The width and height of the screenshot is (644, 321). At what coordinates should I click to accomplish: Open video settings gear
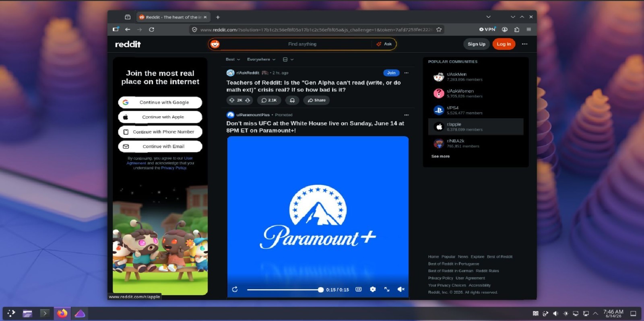point(373,289)
